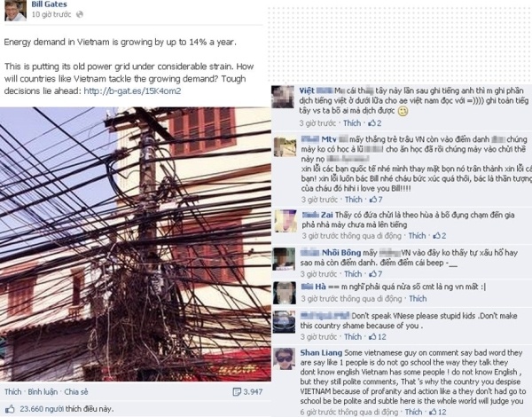This screenshot has height=417, width=532.
Task: Click the globe public-privacy icon
Action: [80, 14]
